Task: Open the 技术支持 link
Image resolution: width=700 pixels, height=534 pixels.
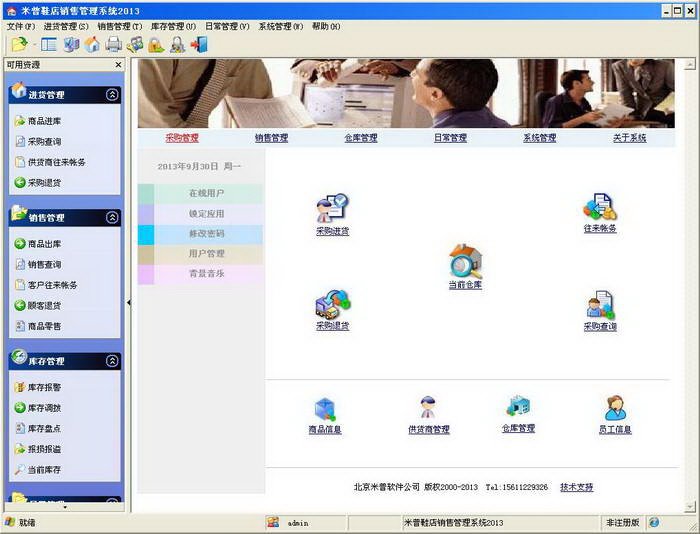Action: coord(576,487)
